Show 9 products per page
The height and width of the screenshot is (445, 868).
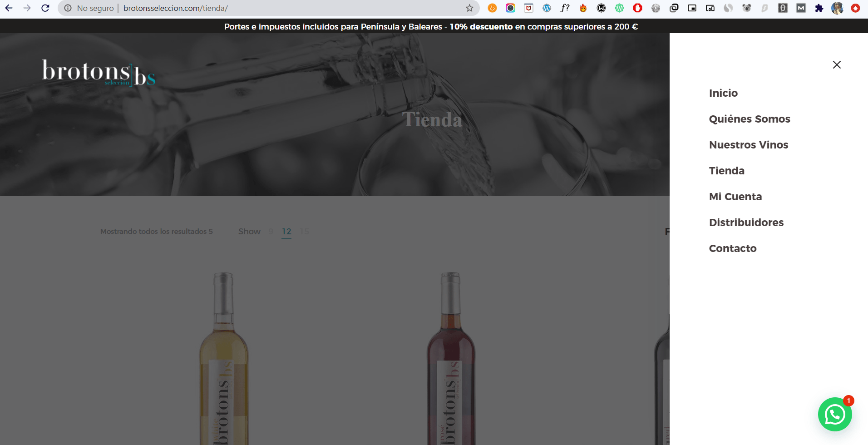coord(271,232)
